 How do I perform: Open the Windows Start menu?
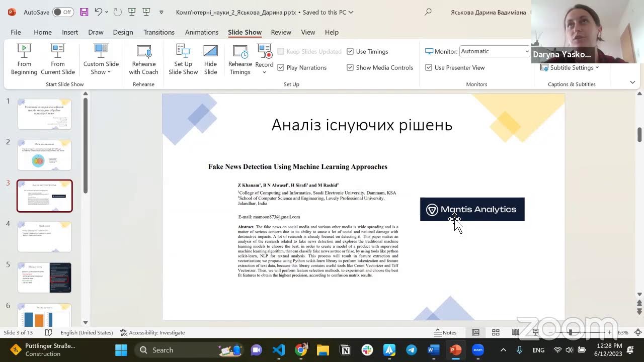(x=121, y=350)
